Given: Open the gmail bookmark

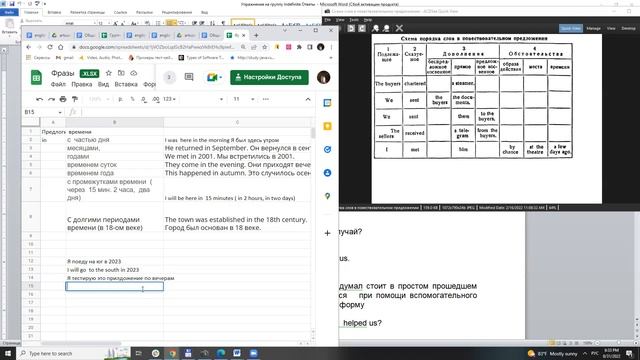Looking at the screenshot, I should [x=64, y=58].
